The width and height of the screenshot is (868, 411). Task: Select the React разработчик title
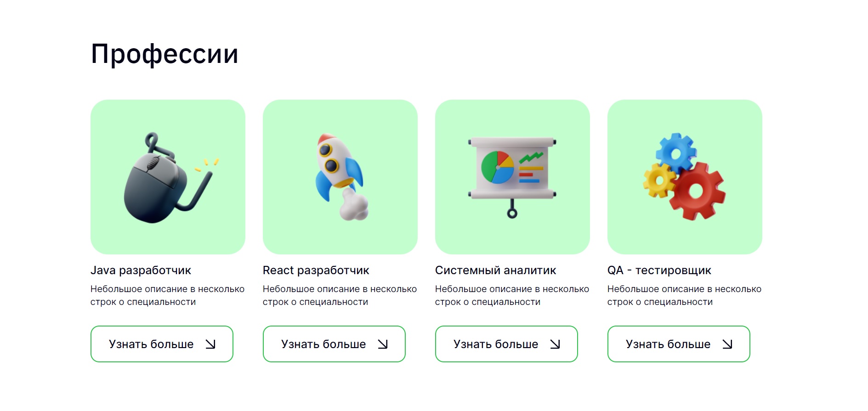coord(316,270)
